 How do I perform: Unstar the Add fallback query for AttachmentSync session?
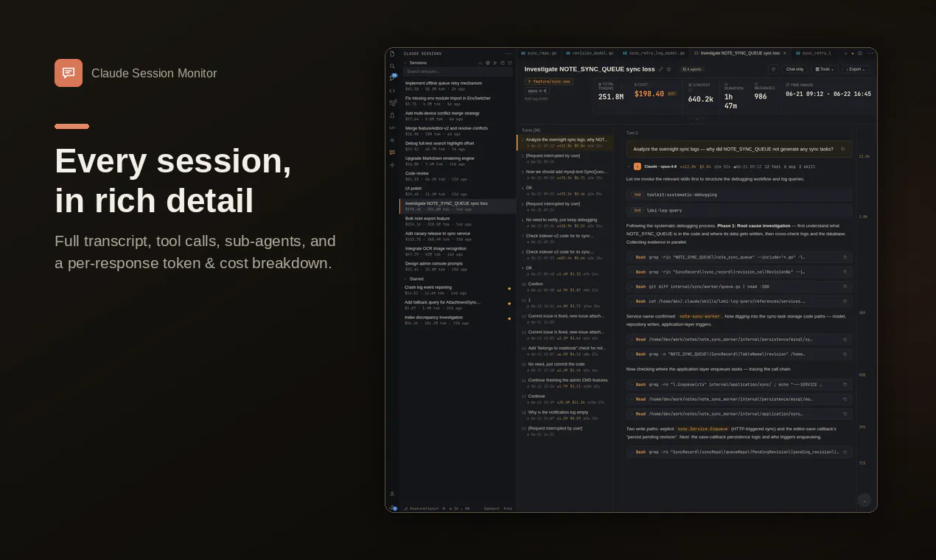click(x=509, y=303)
